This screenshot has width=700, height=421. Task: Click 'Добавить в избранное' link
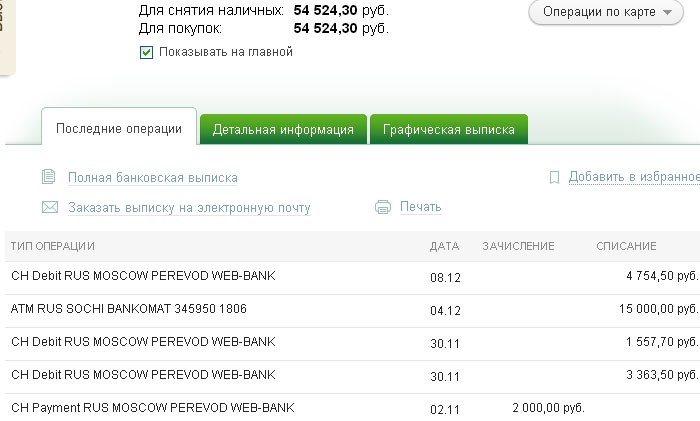coord(633,177)
